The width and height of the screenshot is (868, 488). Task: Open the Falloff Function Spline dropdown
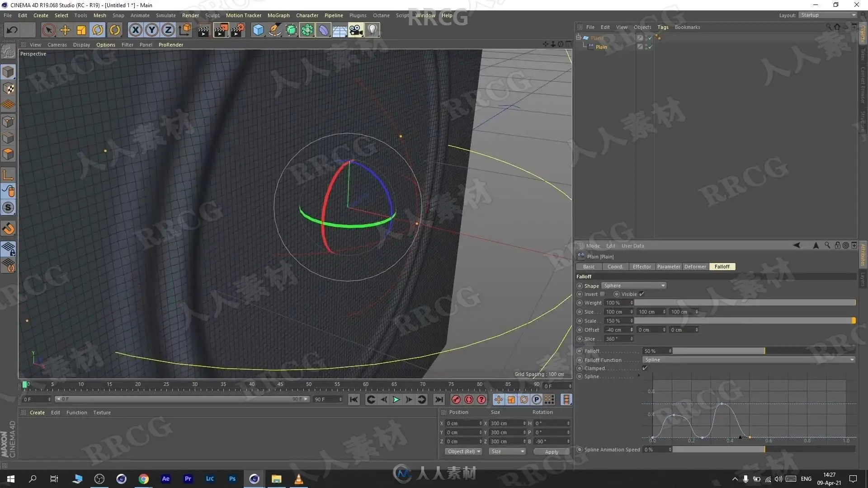tap(749, 360)
